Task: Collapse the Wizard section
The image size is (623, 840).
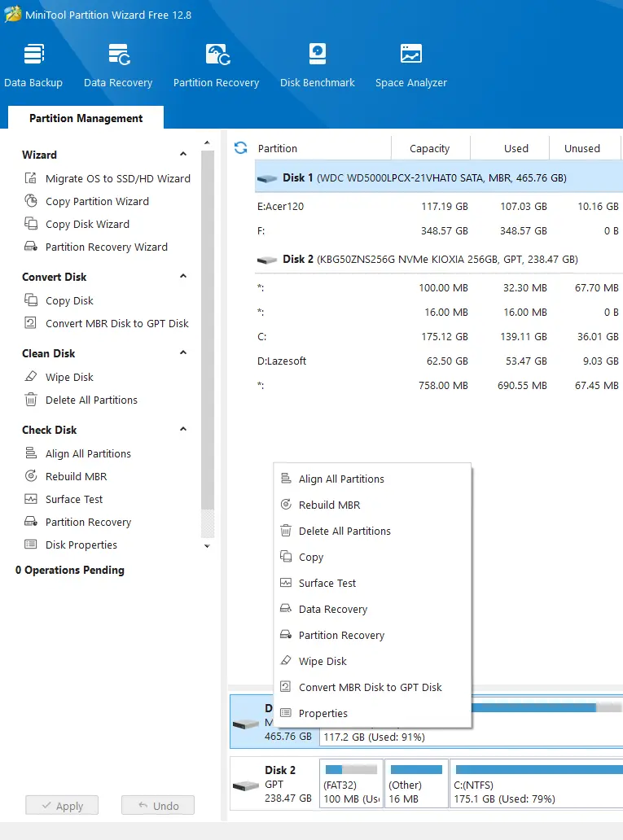Action: [182, 155]
